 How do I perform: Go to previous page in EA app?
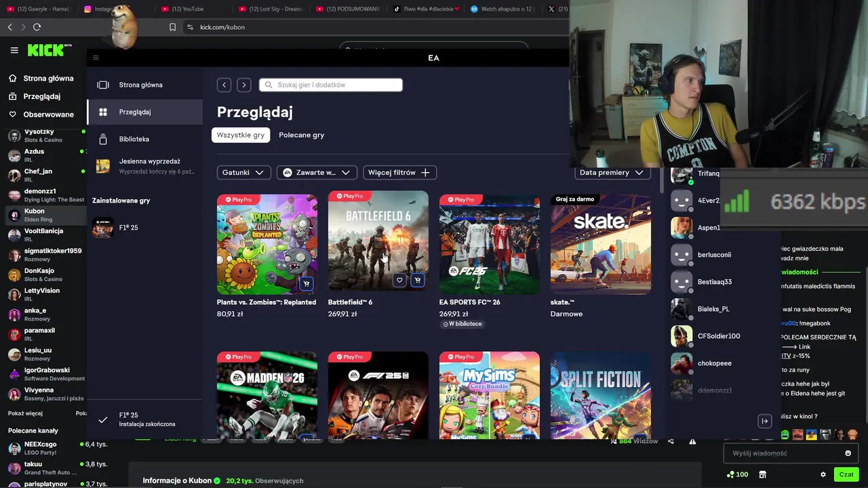click(x=224, y=85)
